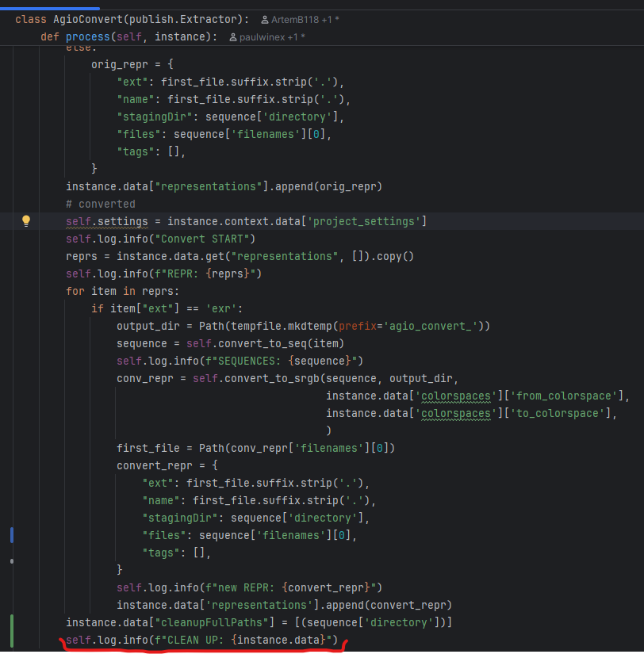This screenshot has width=644, height=654.
Task: Click the blue change marker in the gutter
Action: point(12,535)
